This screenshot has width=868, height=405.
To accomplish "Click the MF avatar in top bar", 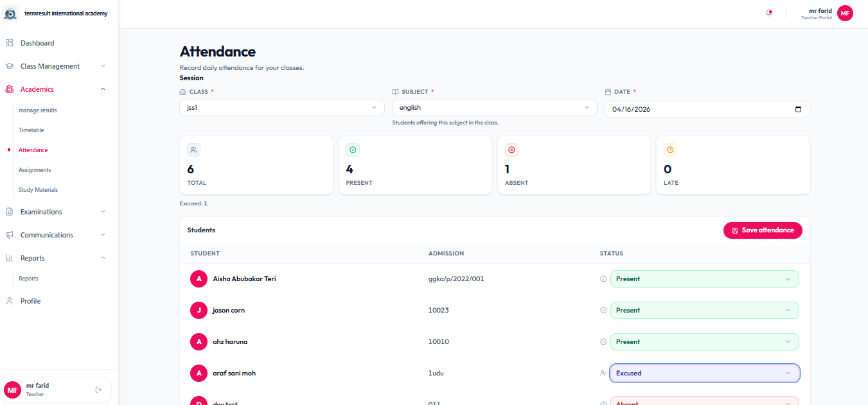I will point(845,13).
